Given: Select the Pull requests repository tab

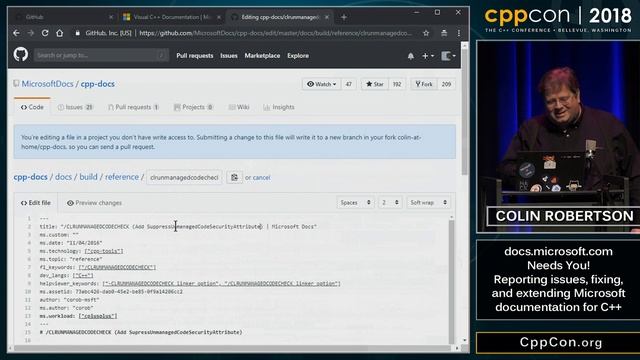Looking at the screenshot, I should click(133, 107).
